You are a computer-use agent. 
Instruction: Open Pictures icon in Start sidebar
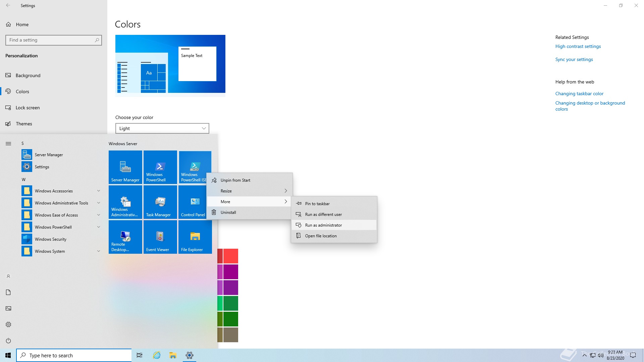click(8, 308)
